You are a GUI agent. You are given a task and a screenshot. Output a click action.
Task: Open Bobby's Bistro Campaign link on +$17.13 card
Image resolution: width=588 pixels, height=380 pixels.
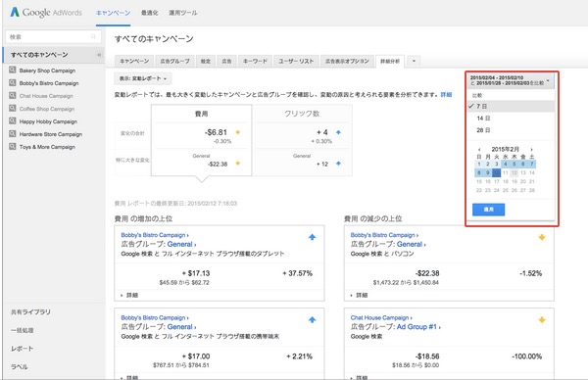pyautogui.click(x=153, y=235)
